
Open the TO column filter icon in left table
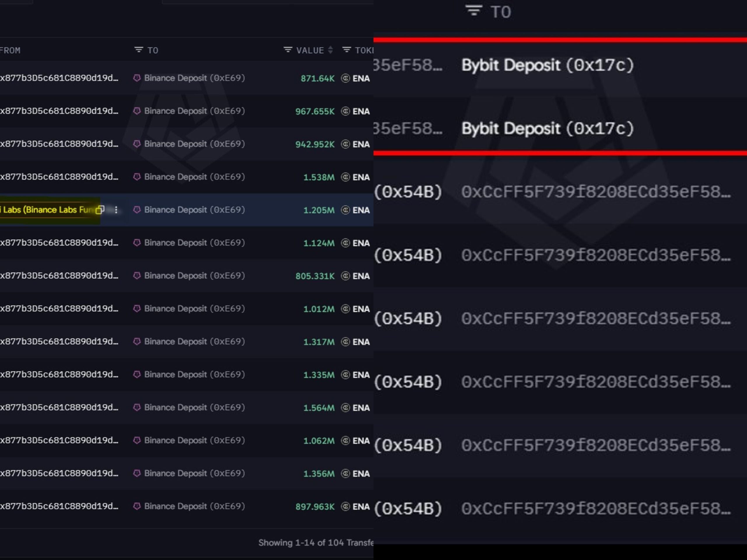139,50
